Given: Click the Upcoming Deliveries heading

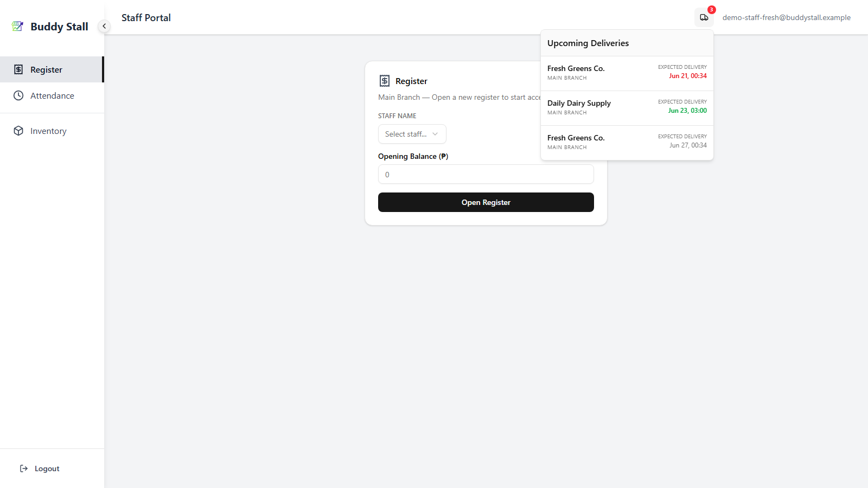Looking at the screenshot, I should click(588, 43).
